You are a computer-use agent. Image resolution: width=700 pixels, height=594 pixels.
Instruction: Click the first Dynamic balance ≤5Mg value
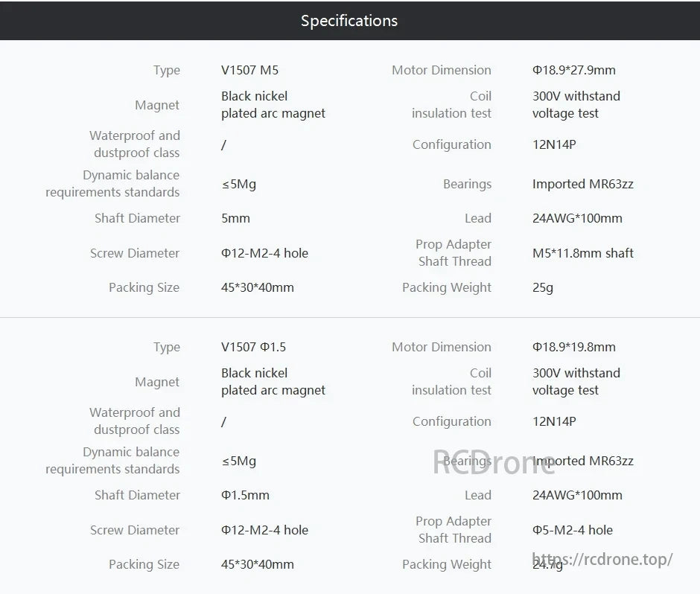[x=238, y=184]
